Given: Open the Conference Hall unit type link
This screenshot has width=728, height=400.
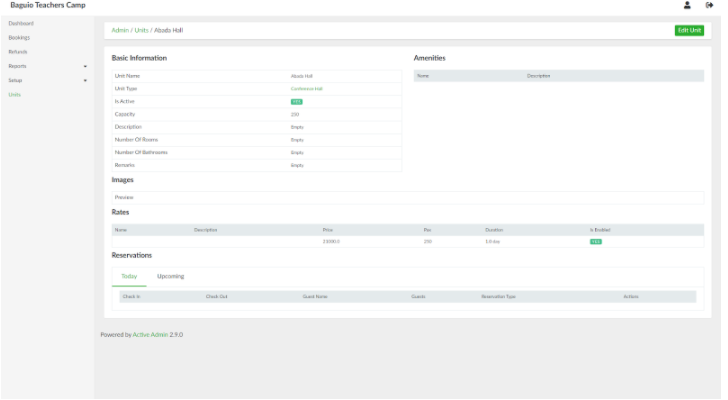Looking at the screenshot, I should [x=306, y=89].
